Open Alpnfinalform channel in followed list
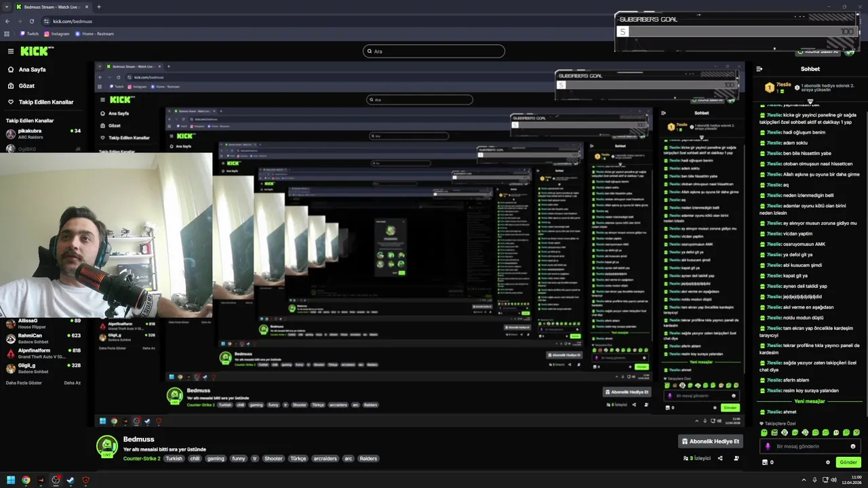The height and width of the screenshot is (488, 868). pos(43,353)
